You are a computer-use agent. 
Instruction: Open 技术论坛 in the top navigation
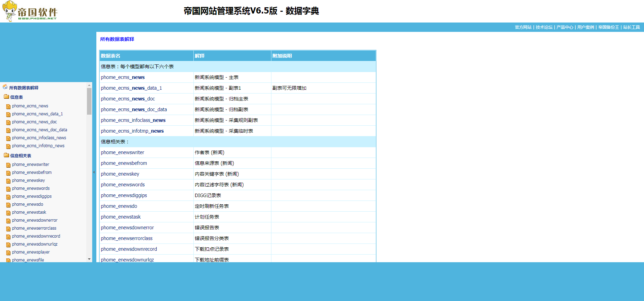[544, 27]
